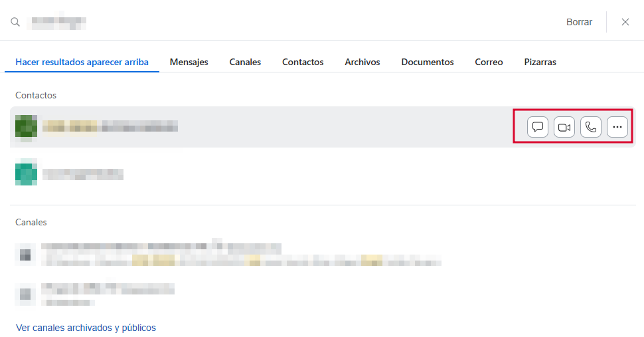644x337 pixels.
Task: Switch to the Mensajes tab
Action: pyautogui.click(x=189, y=62)
